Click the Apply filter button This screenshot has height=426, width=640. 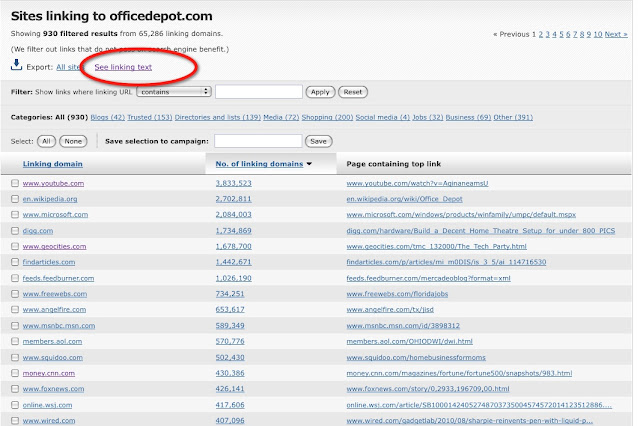320,92
